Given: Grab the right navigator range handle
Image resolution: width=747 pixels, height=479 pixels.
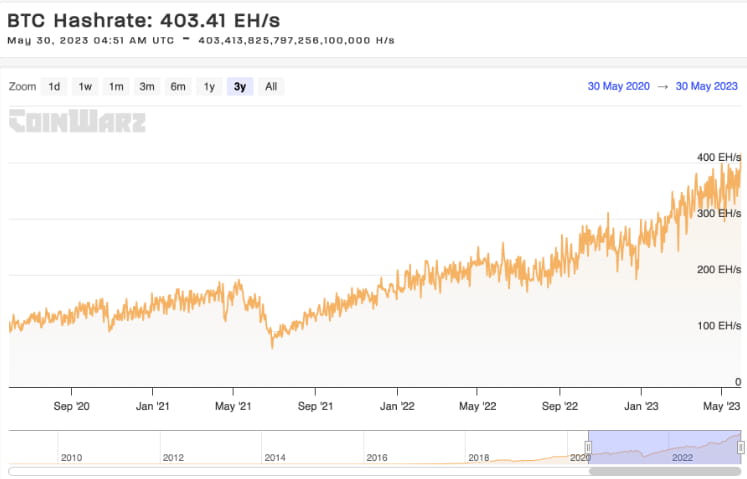Looking at the screenshot, I should point(741,447).
